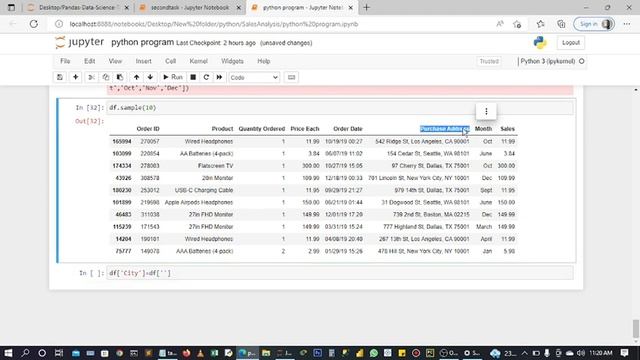Open the File menu
The width and height of the screenshot is (640, 360).
[65, 61]
